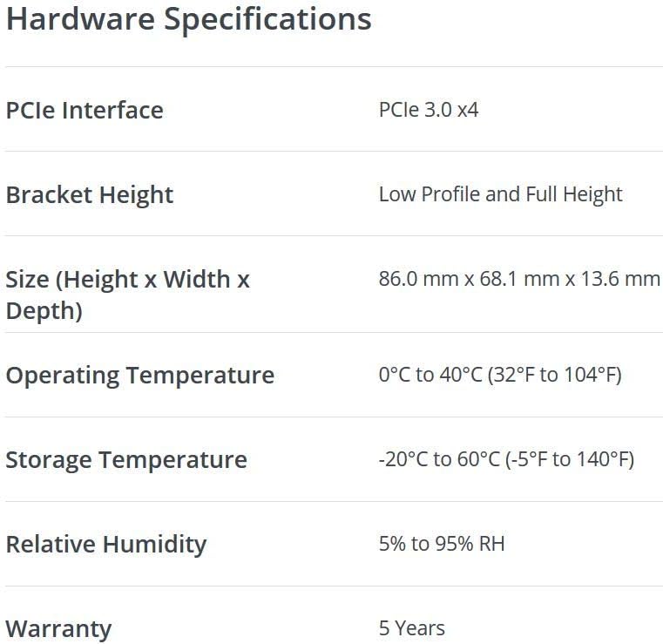
Task: Select the Bracket Height label
Action: pyautogui.click(x=90, y=195)
